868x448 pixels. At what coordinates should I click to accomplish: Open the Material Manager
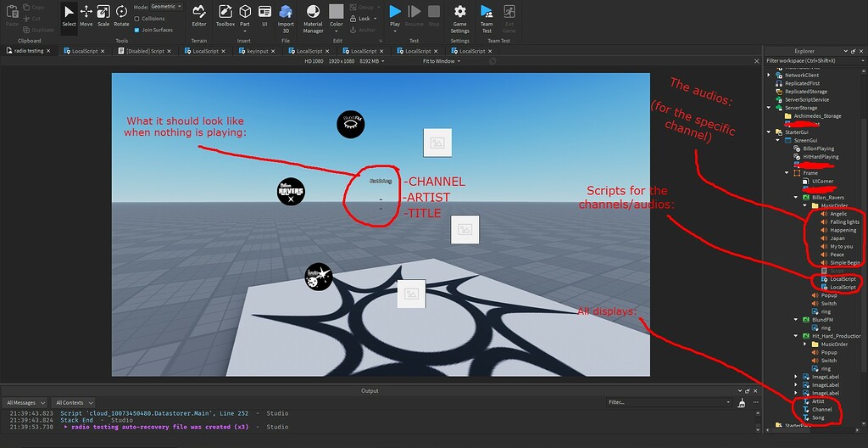pyautogui.click(x=313, y=15)
